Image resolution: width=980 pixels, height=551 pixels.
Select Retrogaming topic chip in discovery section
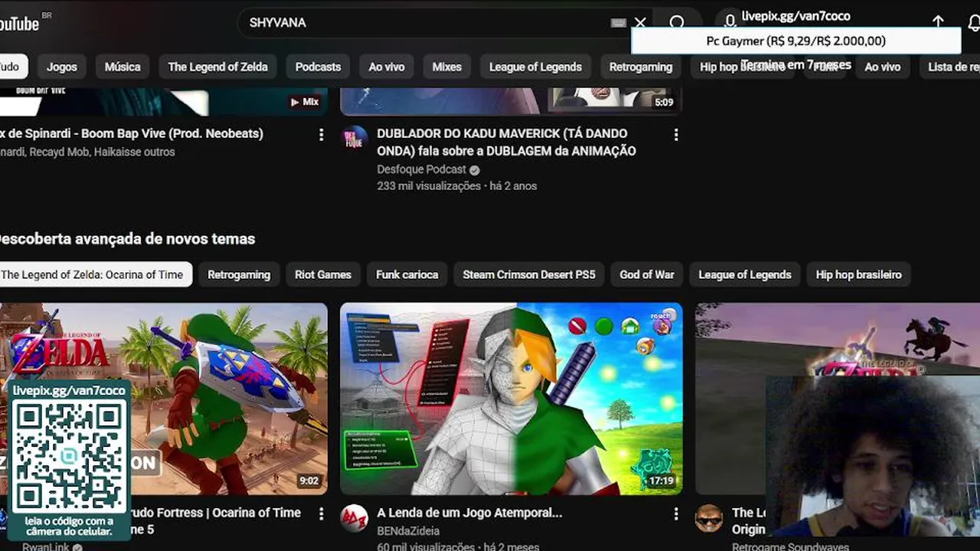click(239, 275)
